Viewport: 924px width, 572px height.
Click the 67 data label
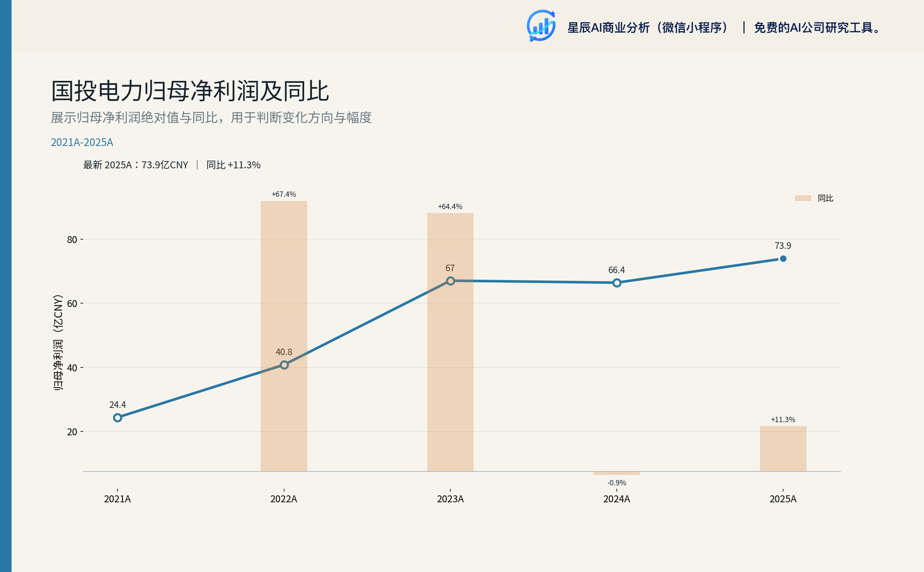[x=450, y=268]
